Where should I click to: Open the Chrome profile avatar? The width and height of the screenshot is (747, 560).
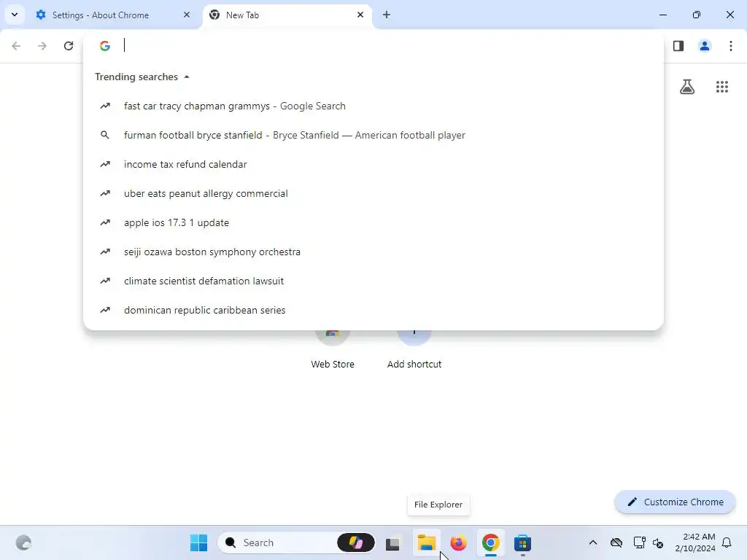click(x=705, y=46)
